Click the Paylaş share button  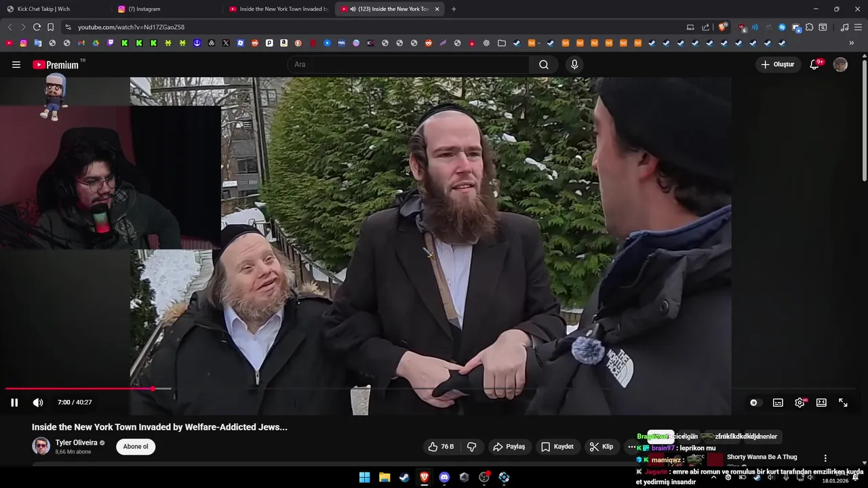pyautogui.click(x=509, y=447)
